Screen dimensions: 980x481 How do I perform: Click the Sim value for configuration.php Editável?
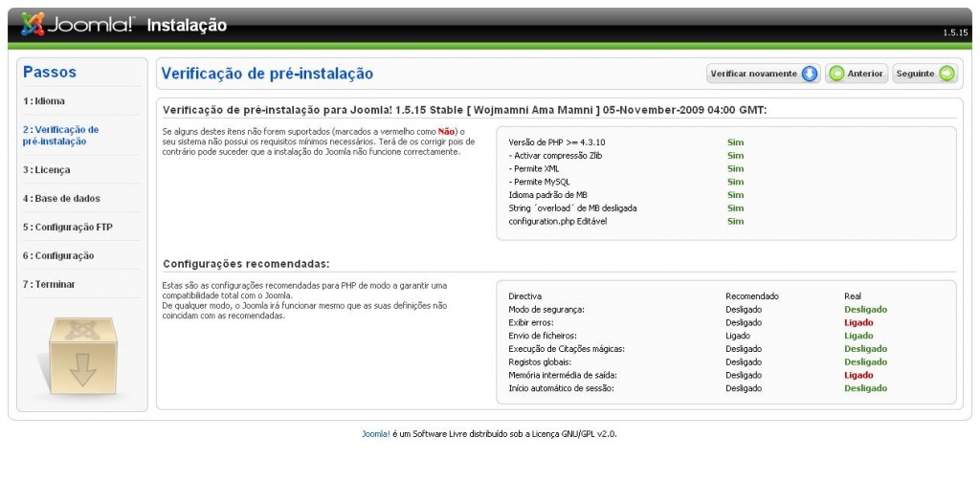click(x=735, y=221)
